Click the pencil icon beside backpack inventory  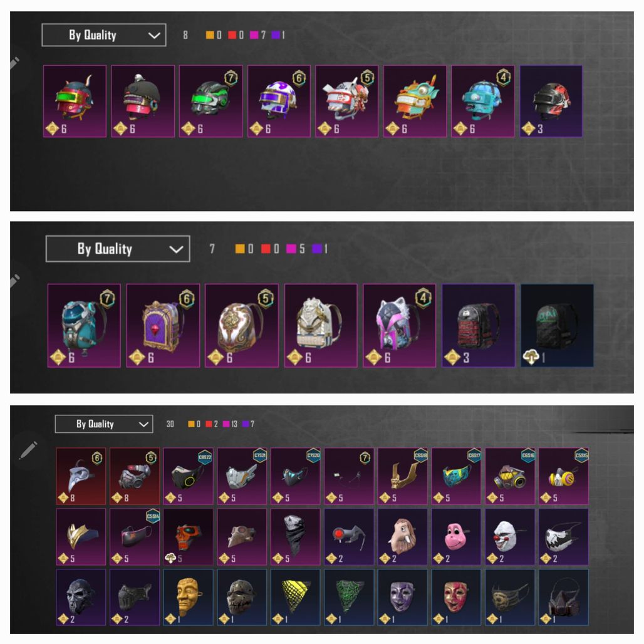(x=14, y=281)
